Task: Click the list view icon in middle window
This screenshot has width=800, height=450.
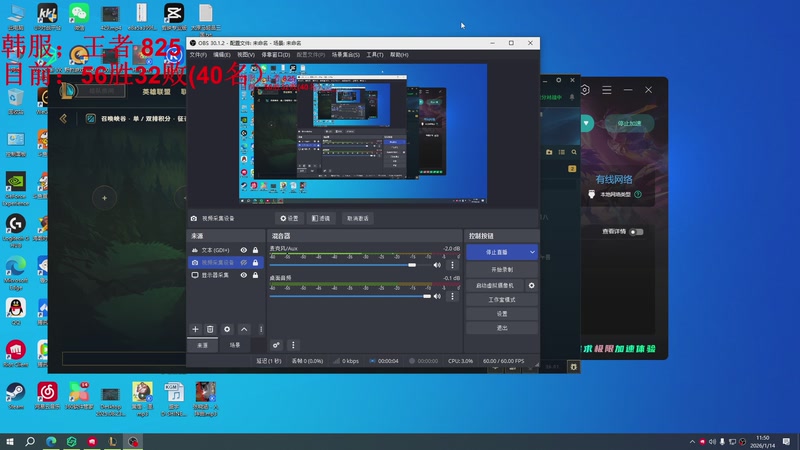Action: (561, 152)
